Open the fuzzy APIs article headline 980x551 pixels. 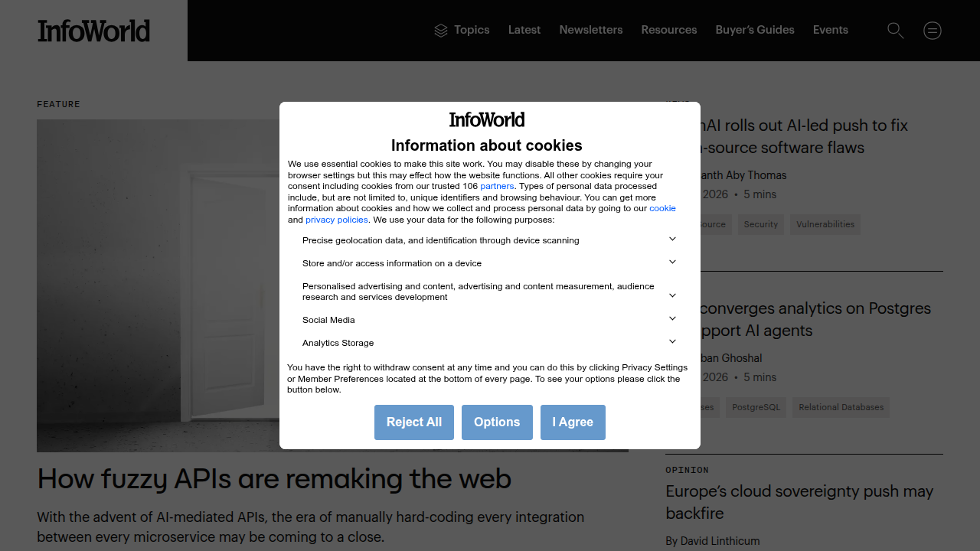(x=274, y=479)
